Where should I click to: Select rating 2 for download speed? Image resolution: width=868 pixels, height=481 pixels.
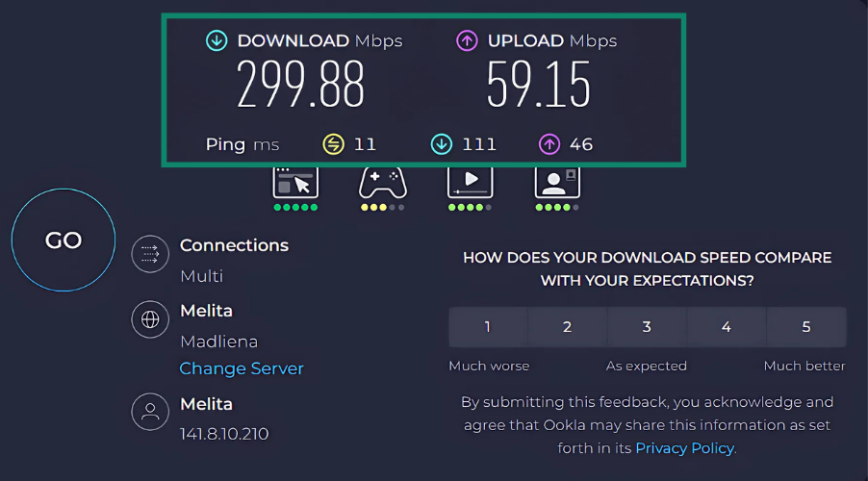(x=568, y=327)
